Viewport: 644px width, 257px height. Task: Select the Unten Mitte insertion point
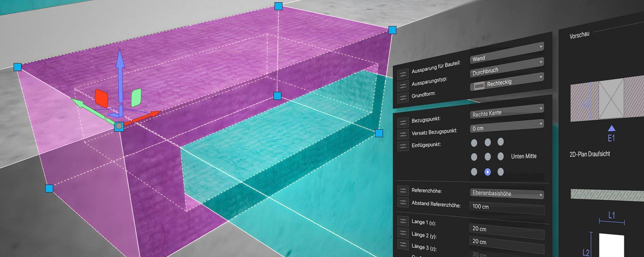coord(487,172)
